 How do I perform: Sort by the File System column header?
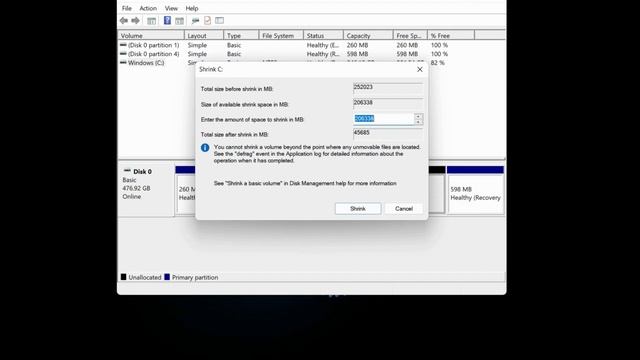[x=281, y=36]
